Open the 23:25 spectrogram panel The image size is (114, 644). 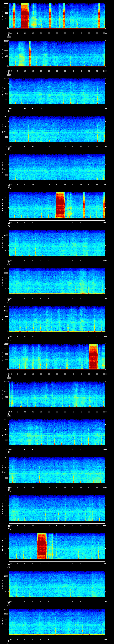click(x=57, y=129)
